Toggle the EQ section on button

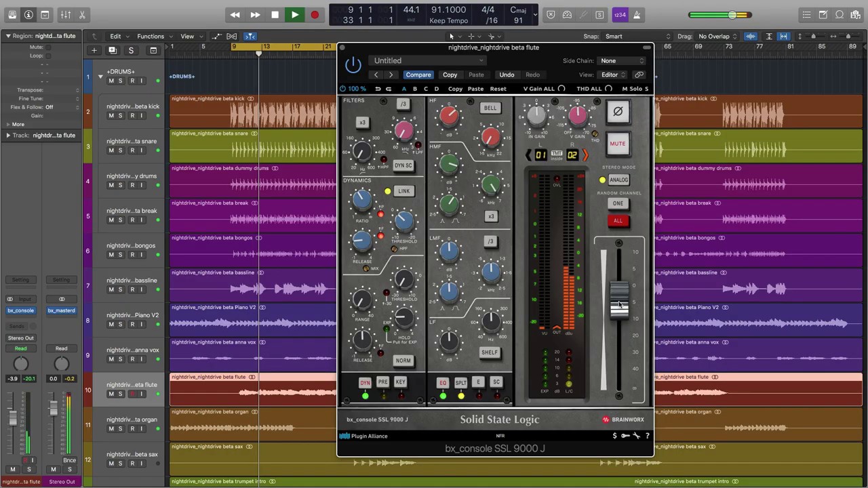click(443, 383)
